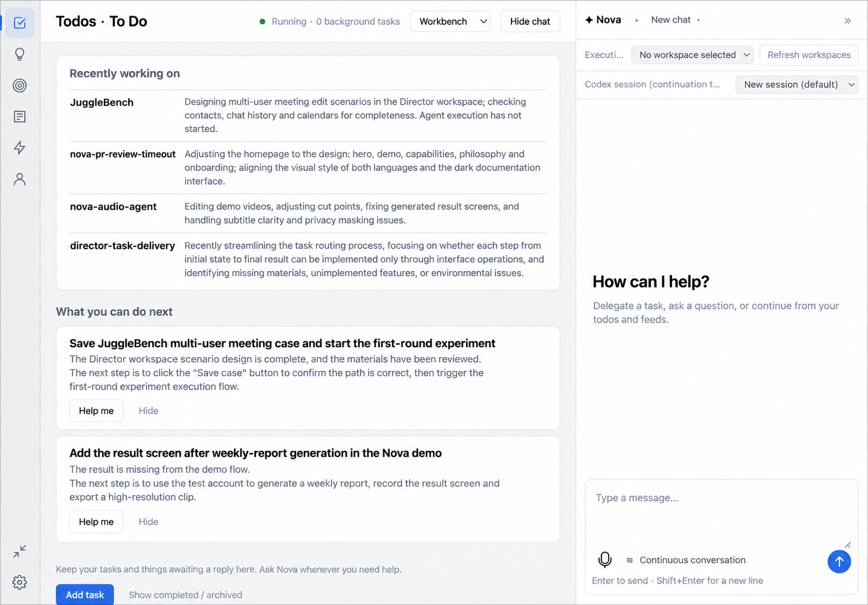Select the JuggleBench project row
The image size is (868, 605).
(x=308, y=115)
